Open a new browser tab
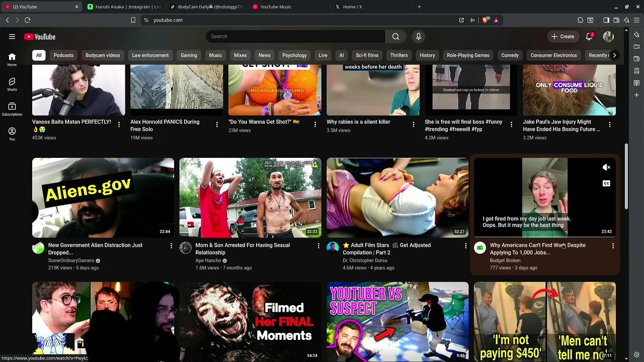Image resolution: width=644 pixels, height=362 pixels. 419,7
